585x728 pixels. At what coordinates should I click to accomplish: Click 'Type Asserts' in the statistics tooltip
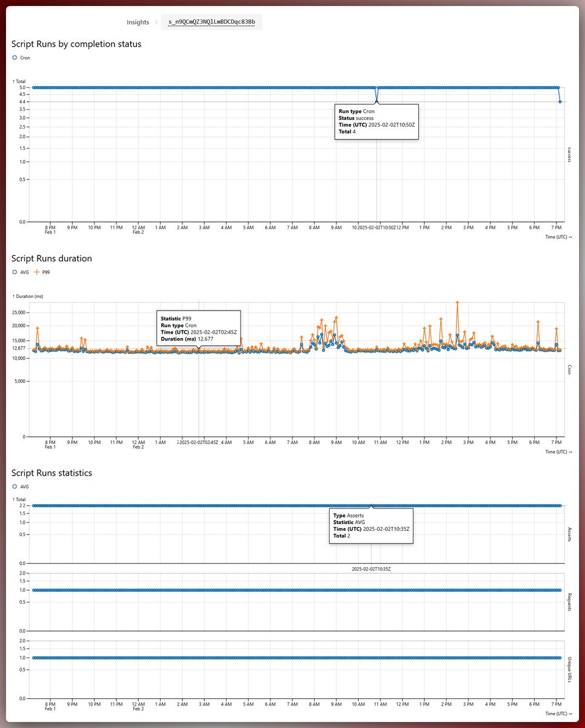click(x=349, y=515)
